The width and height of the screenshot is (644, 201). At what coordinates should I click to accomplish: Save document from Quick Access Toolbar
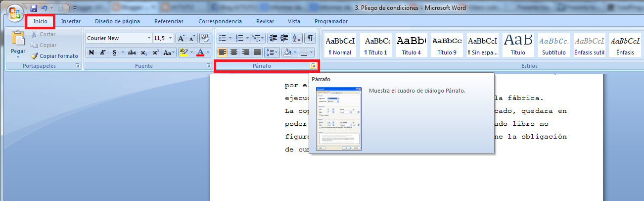click(34, 8)
